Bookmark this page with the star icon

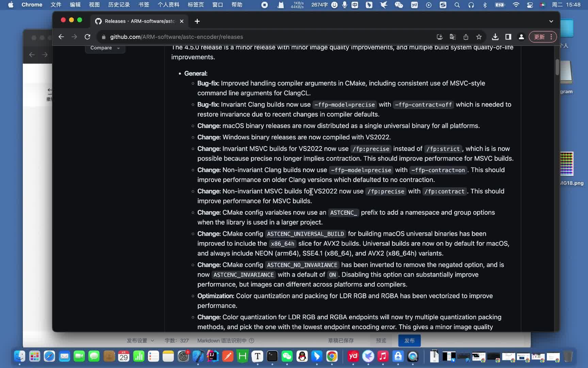click(x=479, y=37)
